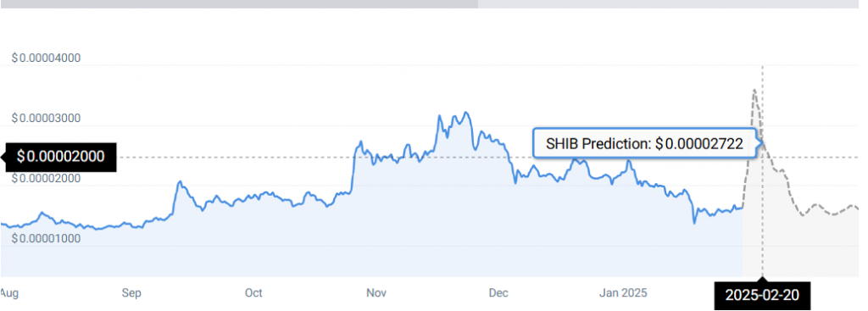Click the gray $0.00002000 y-axis label
Screen dimensions: 868x311
(x=46, y=178)
